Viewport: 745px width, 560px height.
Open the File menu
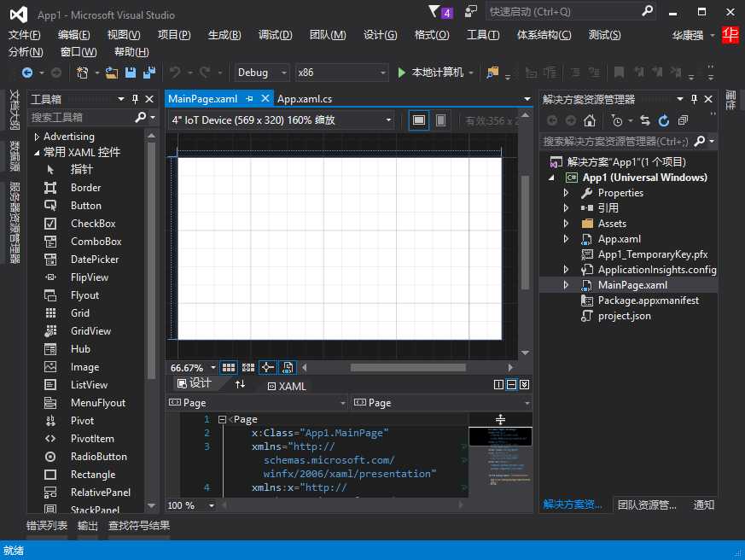coord(24,35)
